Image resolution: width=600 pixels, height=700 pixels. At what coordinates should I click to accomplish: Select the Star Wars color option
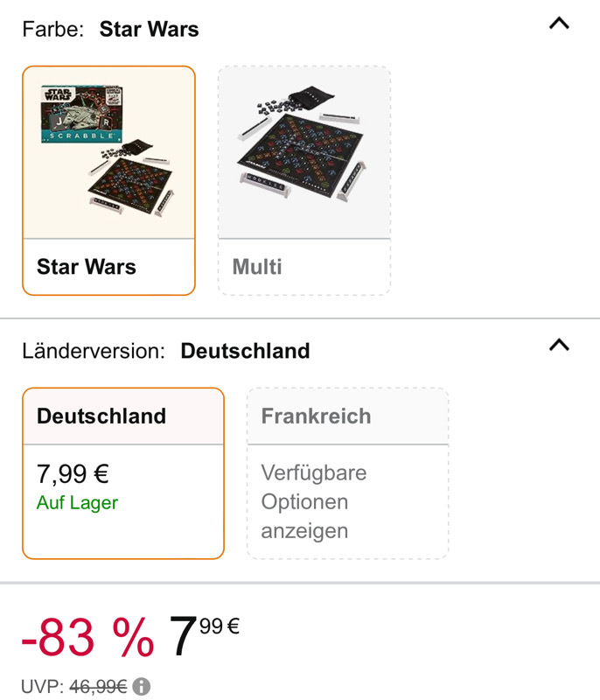(x=108, y=181)
